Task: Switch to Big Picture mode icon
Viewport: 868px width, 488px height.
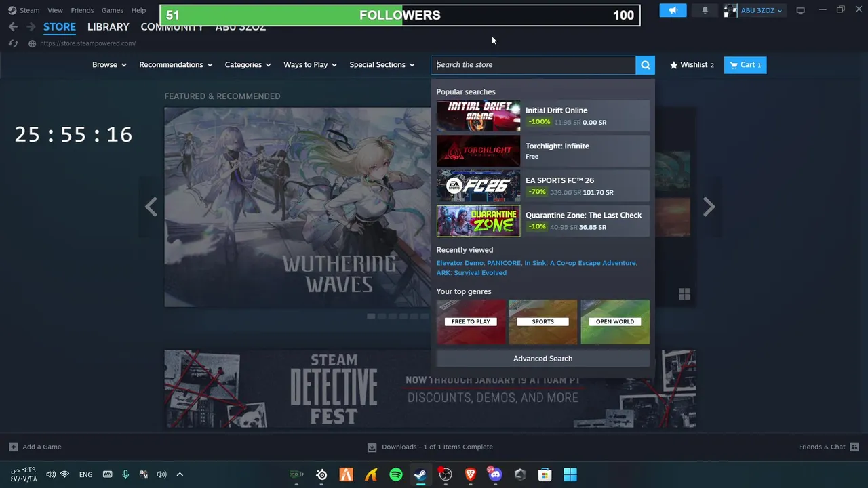Action: click(x=801, y=10)
